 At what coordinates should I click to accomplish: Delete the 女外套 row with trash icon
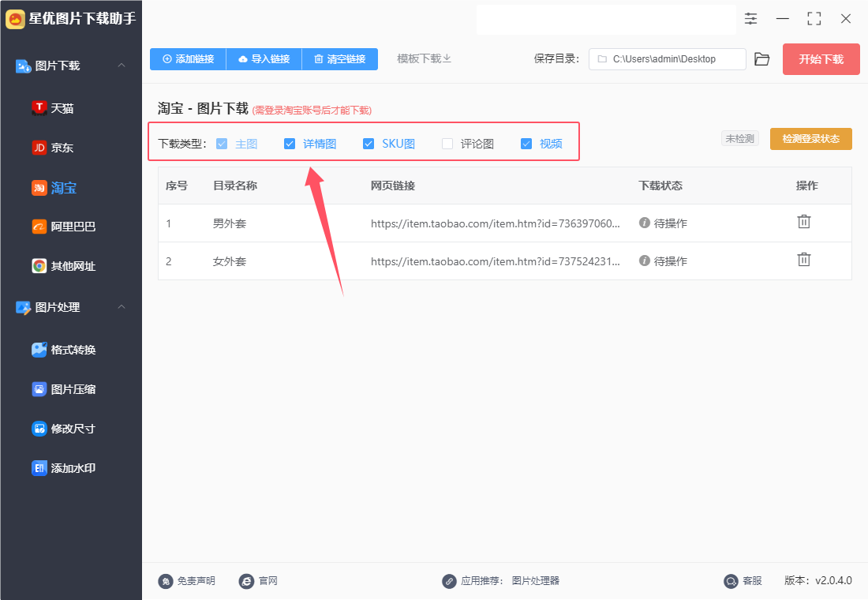[804, 259]
